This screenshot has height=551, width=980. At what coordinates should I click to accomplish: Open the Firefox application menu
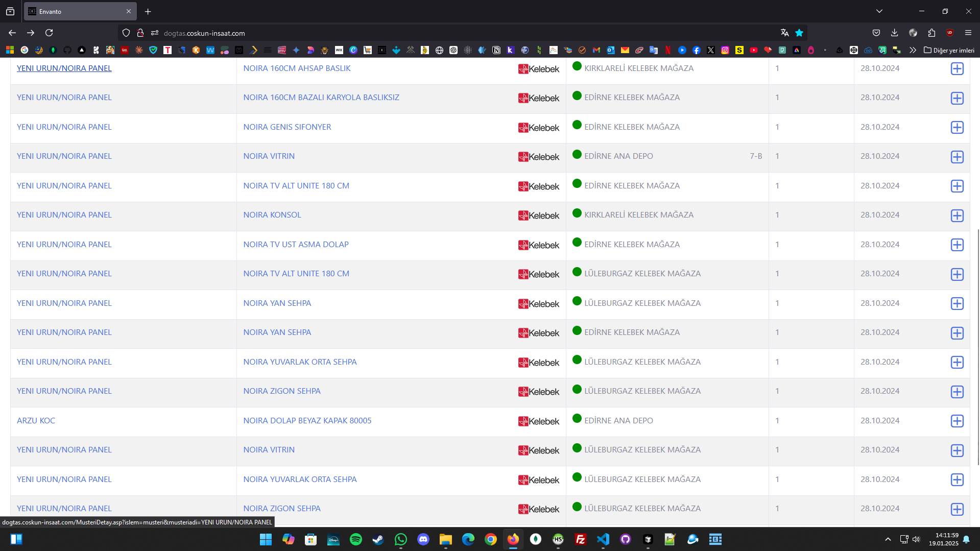(x=968, y=33)
